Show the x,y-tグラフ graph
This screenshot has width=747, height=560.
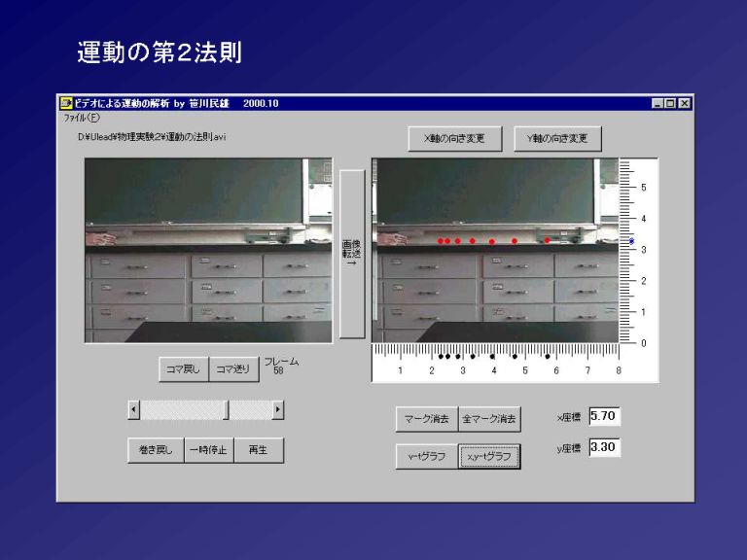(x=489, y=457)
